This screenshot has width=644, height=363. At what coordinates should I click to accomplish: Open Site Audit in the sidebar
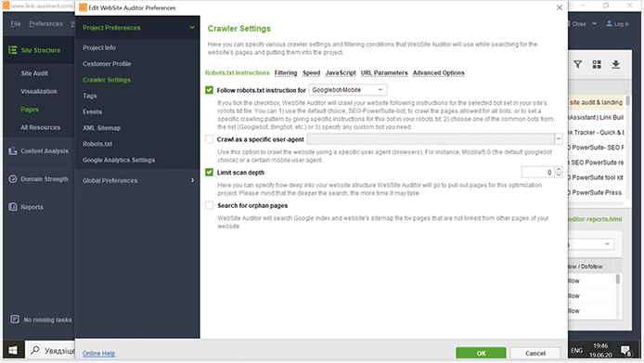[x=34, y=73]
